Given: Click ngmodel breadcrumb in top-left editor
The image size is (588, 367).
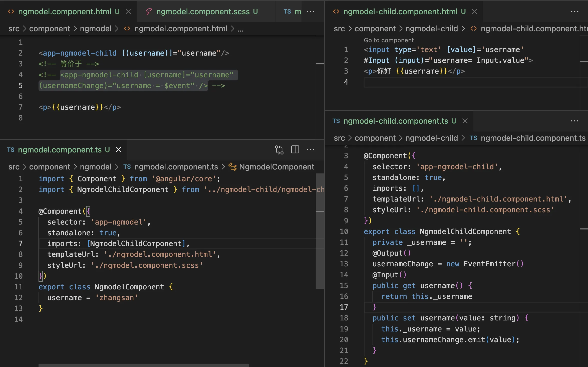Looking at the screenshot, I should (96, 29).
